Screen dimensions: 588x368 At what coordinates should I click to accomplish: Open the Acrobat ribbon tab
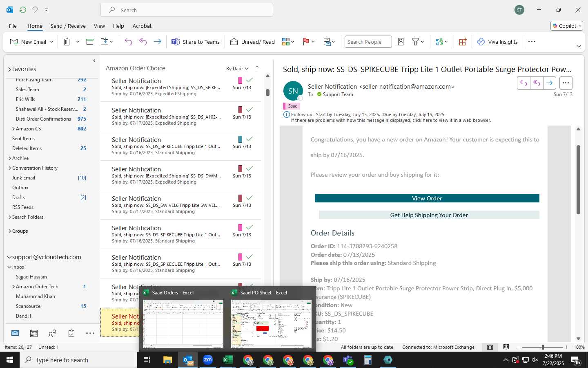[142, 26]
